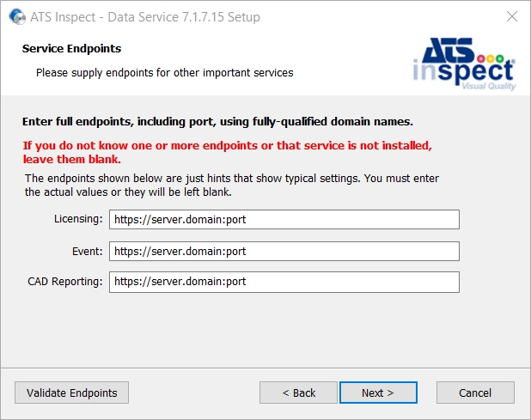The width and height of the screenshot is (531, 420).
Task: Cancel the setup wizard
Action: point(475,393)
